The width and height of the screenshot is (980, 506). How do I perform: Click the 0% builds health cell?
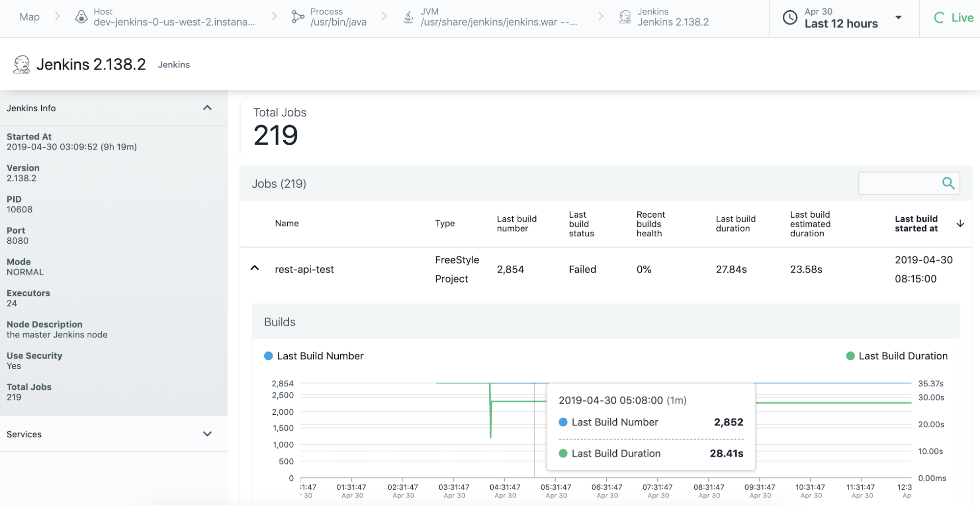pyautogui.click(x=644, y=269)
